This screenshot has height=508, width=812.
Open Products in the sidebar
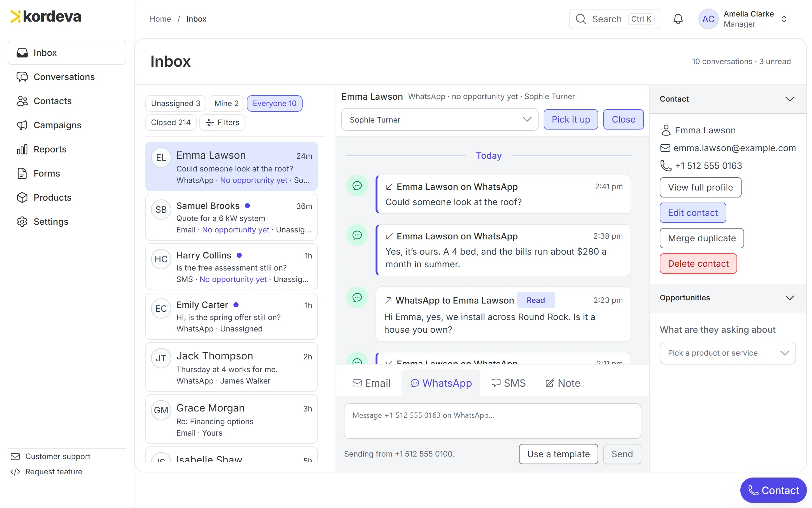[67, 197]
